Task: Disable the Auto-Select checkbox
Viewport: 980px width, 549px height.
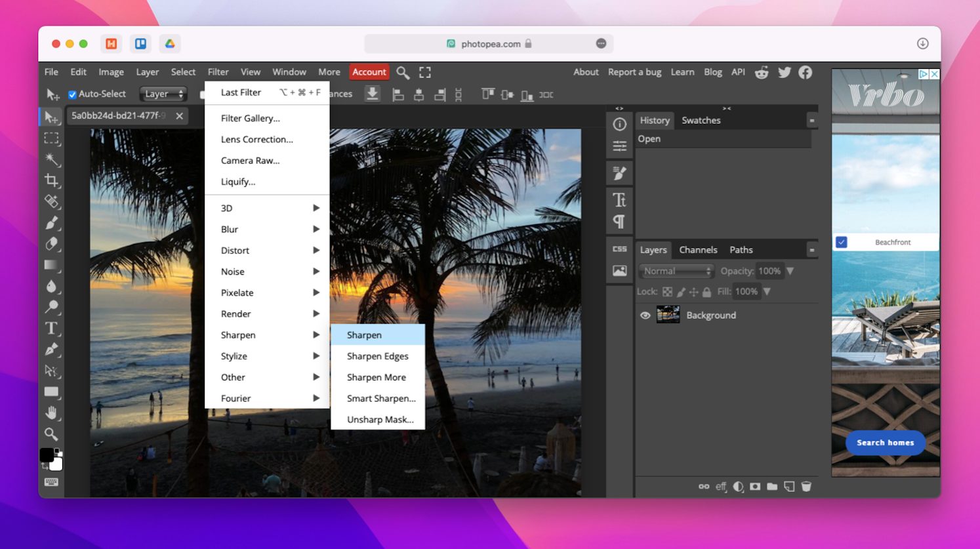Action: coord(72,94)
